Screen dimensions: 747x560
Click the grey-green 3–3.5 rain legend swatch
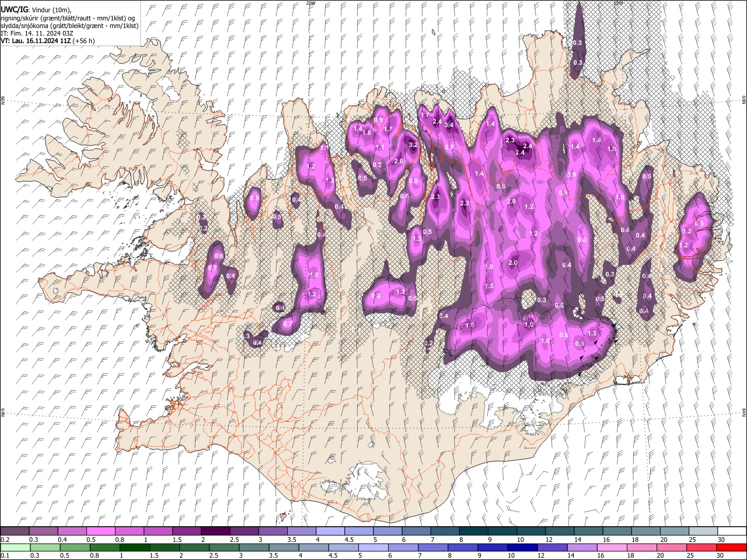tap(254, 547)
